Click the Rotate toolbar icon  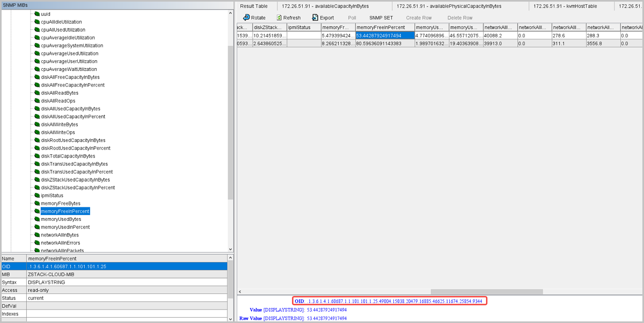(247, 18)
